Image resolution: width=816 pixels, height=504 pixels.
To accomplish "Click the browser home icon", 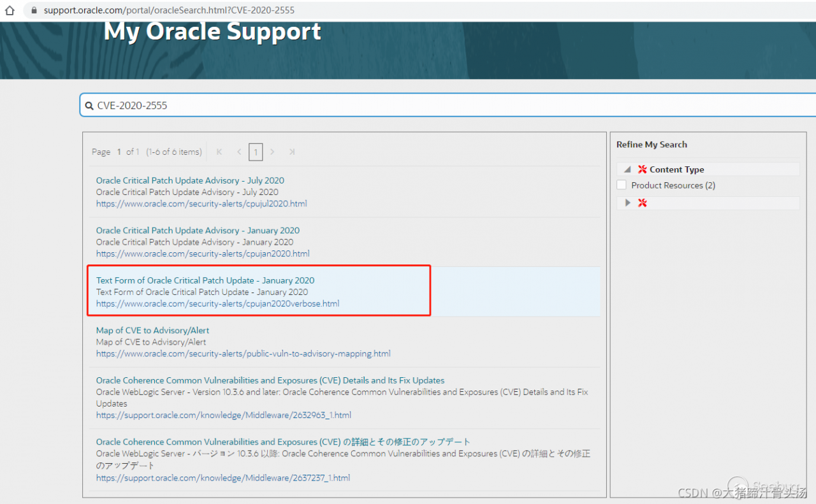I will pyautogui.click(x=10, y=10).
